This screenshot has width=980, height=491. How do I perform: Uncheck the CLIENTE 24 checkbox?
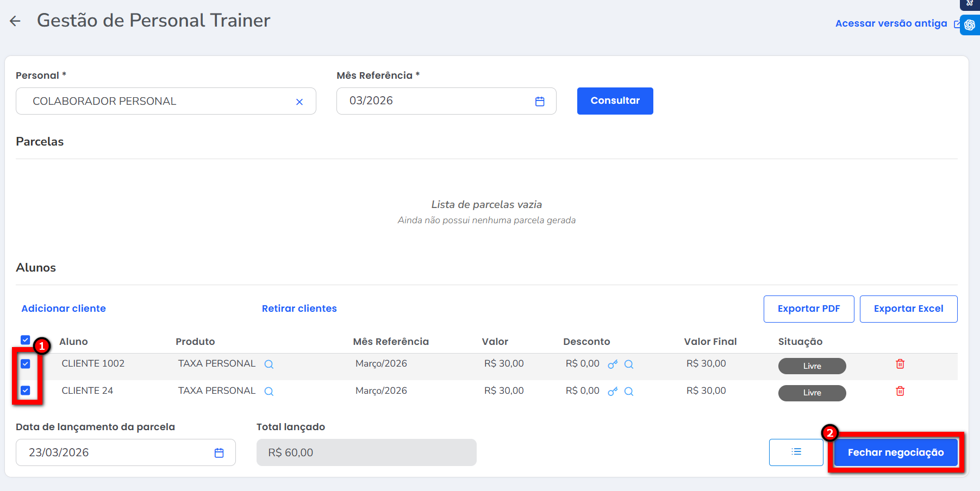[26, 391]
